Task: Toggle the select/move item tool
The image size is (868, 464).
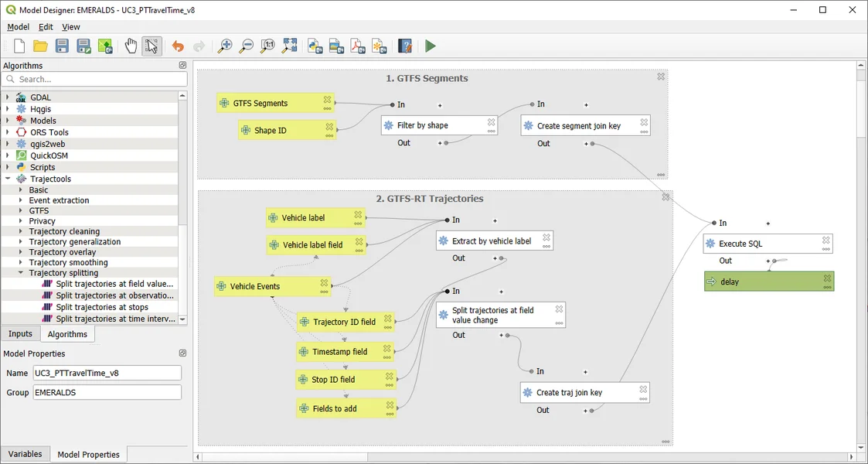Action: [x=151, y=46]
